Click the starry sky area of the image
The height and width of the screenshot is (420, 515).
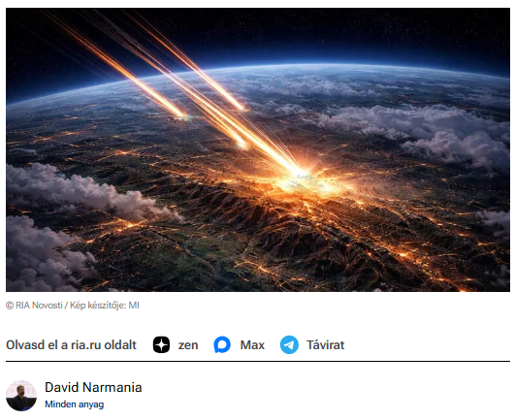point(362,33)
